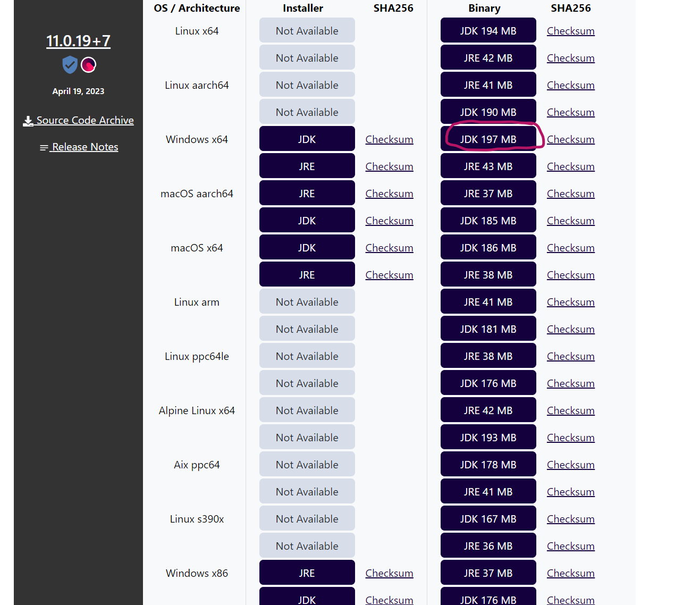Click the Windows x86 JRE installer button
The height and width of the screenshot is (605, 700).
point(307,573)
